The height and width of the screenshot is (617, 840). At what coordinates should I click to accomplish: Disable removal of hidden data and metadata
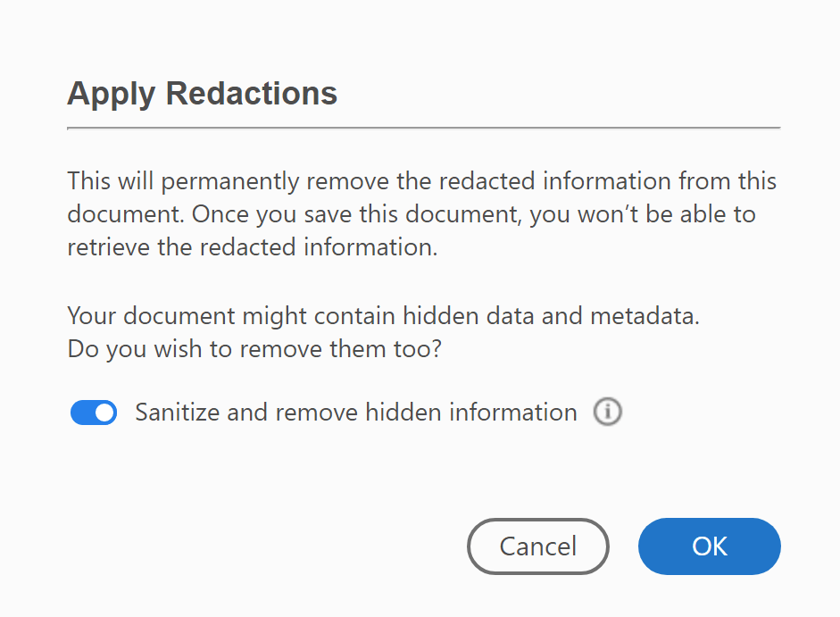coord(94,413)
